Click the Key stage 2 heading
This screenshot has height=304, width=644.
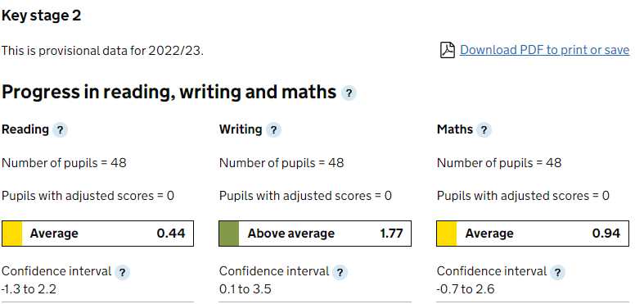tap(42, 16)
